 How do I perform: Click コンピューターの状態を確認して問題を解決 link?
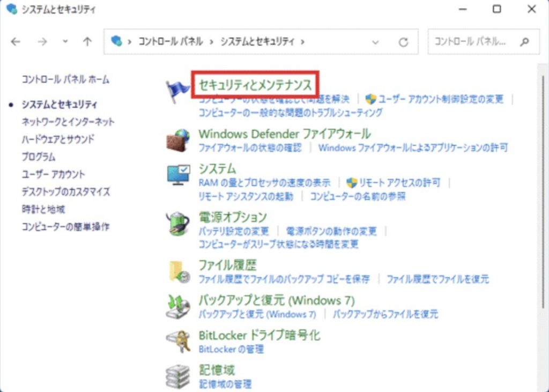[274, 99]
